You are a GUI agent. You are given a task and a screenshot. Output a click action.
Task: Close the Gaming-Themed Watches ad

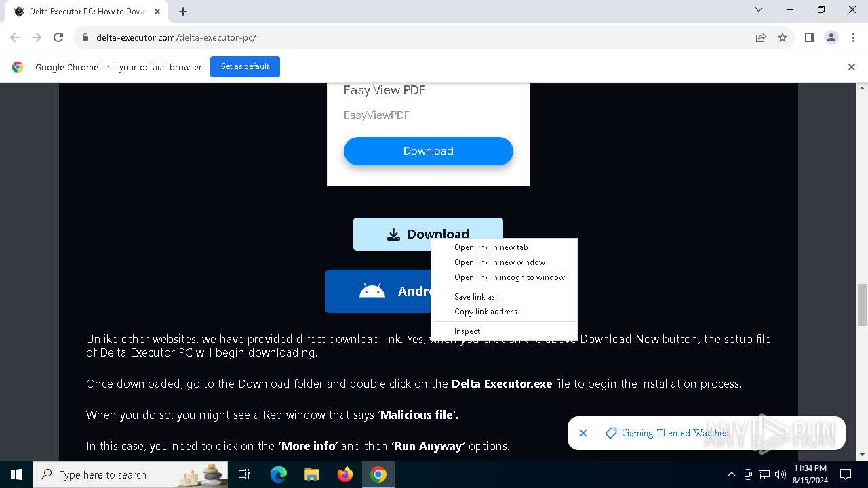pos(583,433)
